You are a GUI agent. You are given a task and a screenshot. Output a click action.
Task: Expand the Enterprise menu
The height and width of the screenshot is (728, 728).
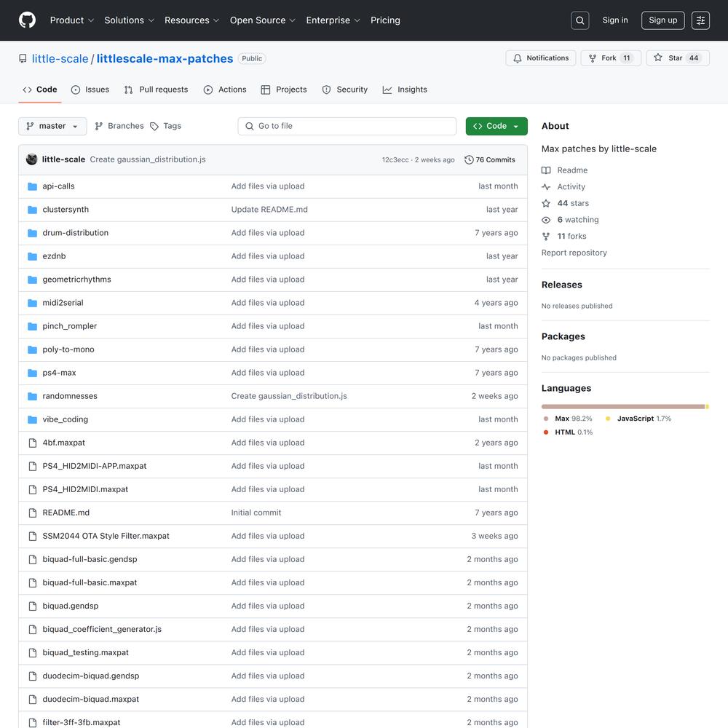[333, 20]
